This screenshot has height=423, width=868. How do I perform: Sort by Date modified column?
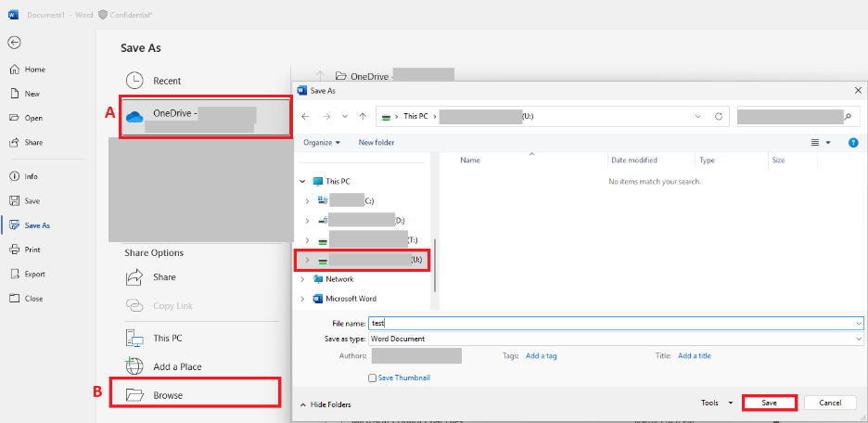[634, 160]
